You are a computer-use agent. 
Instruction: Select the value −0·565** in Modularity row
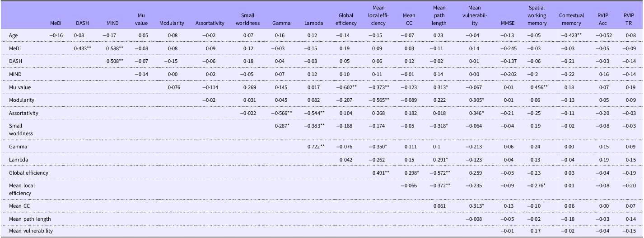coord(380,99)
